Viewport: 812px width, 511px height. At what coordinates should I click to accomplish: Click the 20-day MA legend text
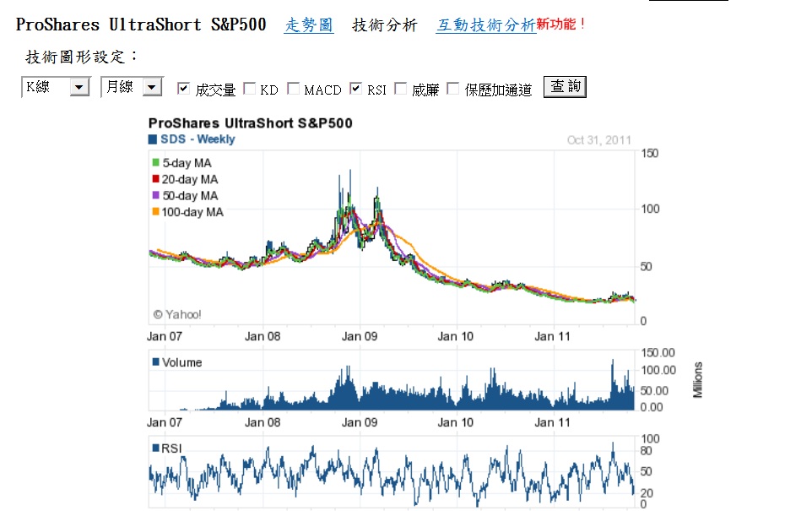click(190, 179)
